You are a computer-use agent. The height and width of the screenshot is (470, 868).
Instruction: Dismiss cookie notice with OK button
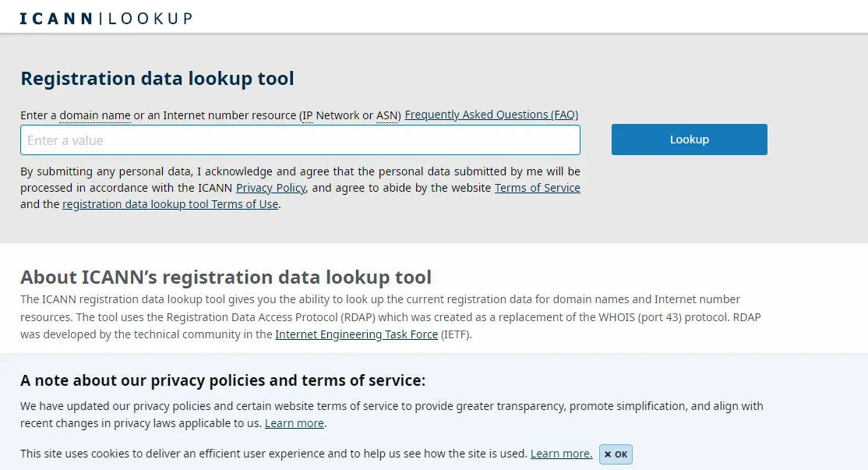click(616, 454)
